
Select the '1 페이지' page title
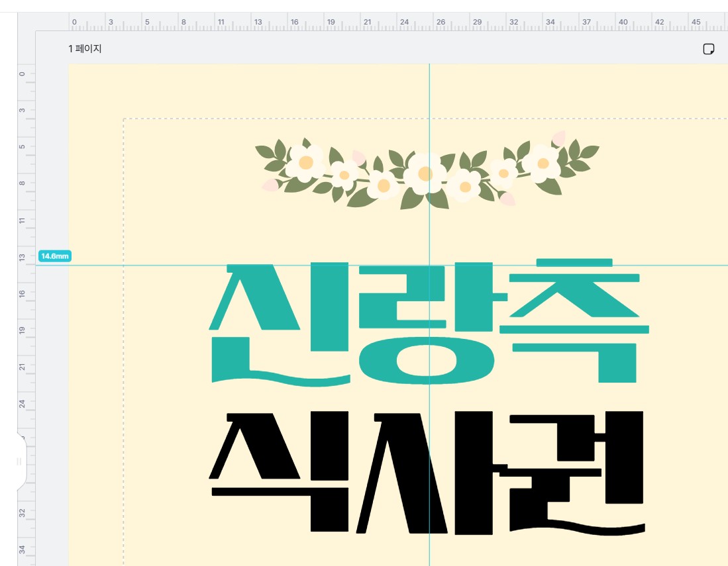(85, 49)
